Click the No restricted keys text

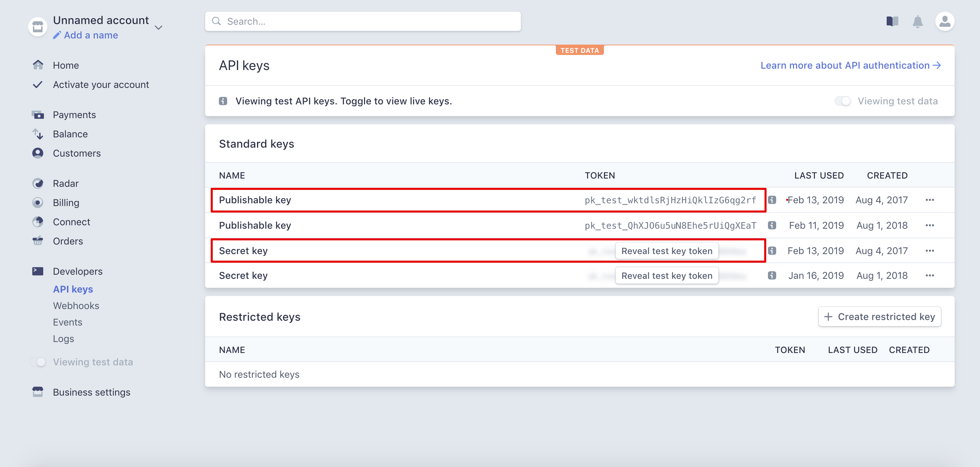(x=259, y=374)
